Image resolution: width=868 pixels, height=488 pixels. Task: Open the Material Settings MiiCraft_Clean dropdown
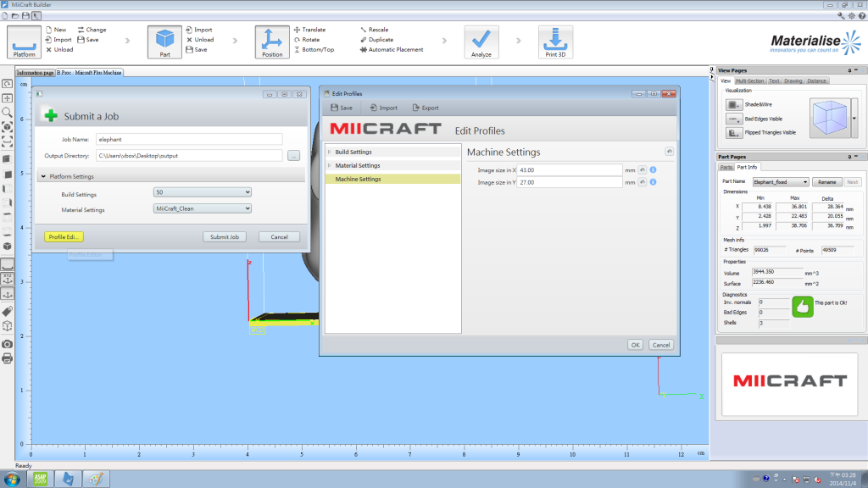pos(202,208)
